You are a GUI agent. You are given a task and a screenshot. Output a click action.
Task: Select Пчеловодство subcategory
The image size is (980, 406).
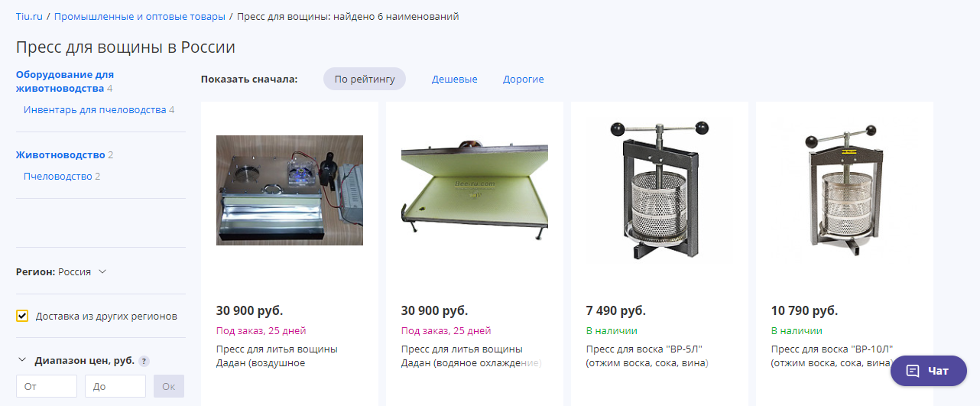58,177
